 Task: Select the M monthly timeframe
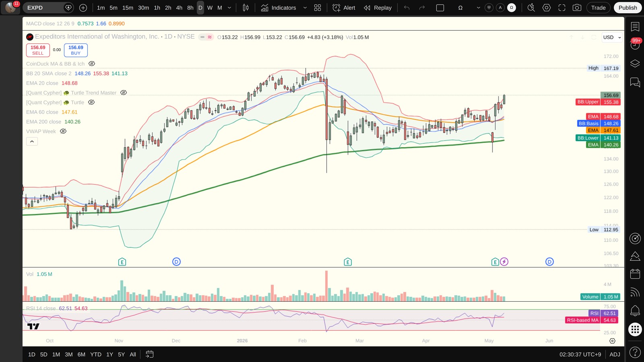click(220, 8)
